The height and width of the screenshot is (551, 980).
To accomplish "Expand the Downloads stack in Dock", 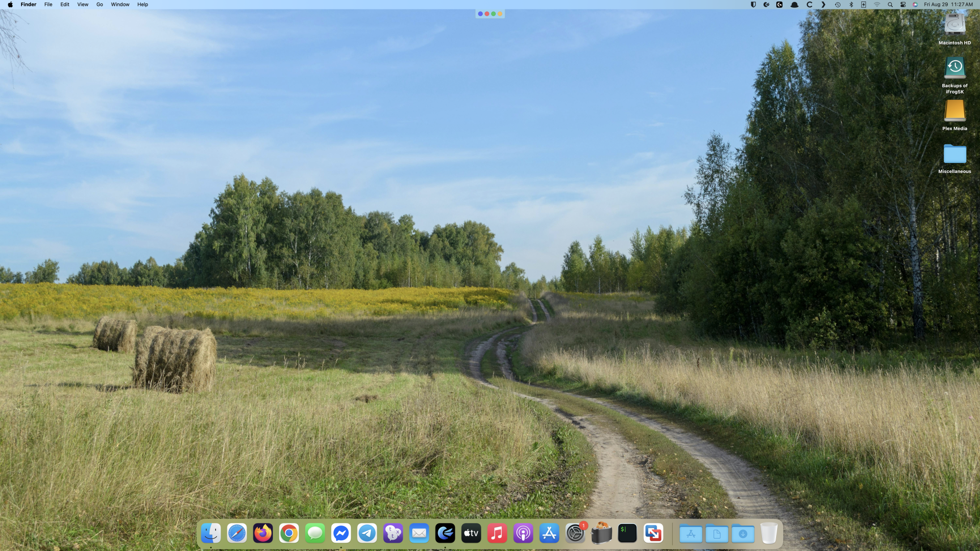I will pos(743,533).
